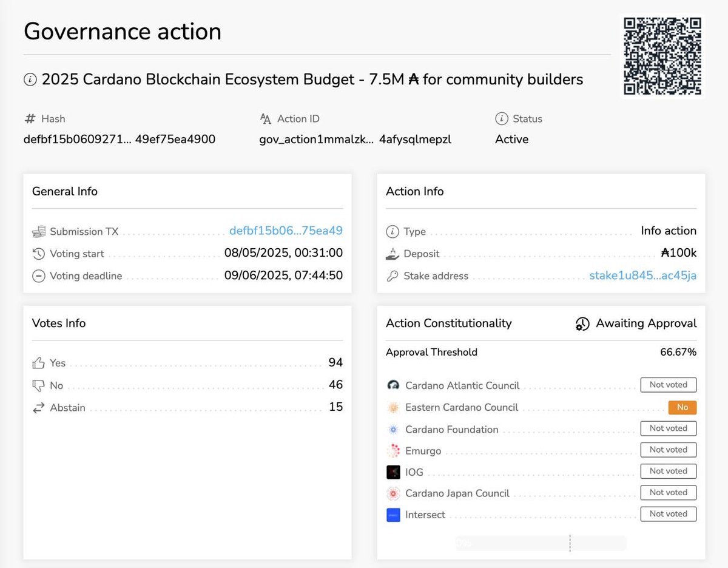This screenshot has width=728, height=568.
Task: Click the minus-circle icon beside Voting deadline
Action: click(x=39, y=276)
